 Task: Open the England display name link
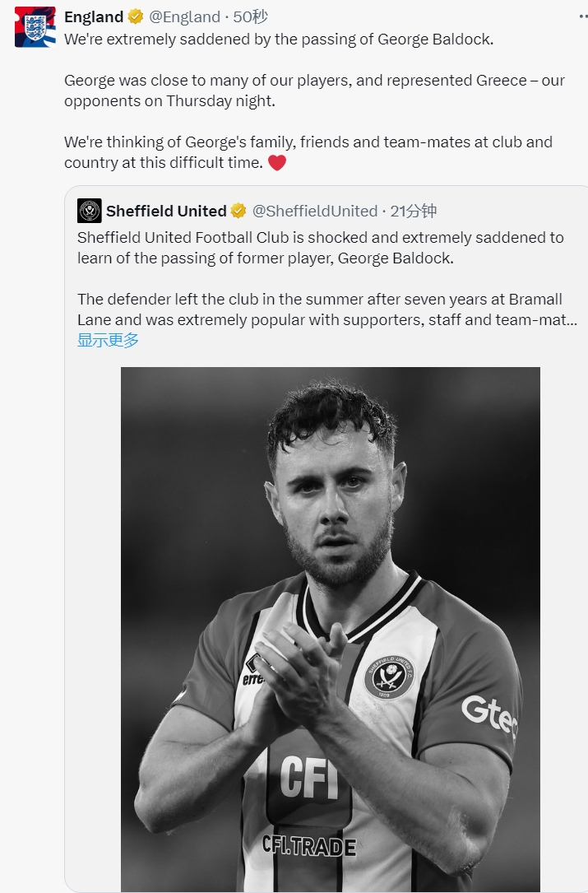(x=94, y=17)
